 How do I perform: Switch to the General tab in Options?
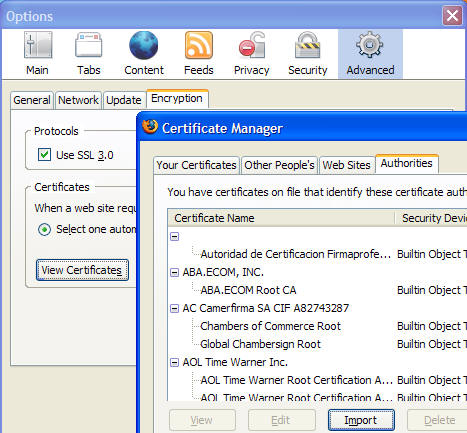[32, 100]
